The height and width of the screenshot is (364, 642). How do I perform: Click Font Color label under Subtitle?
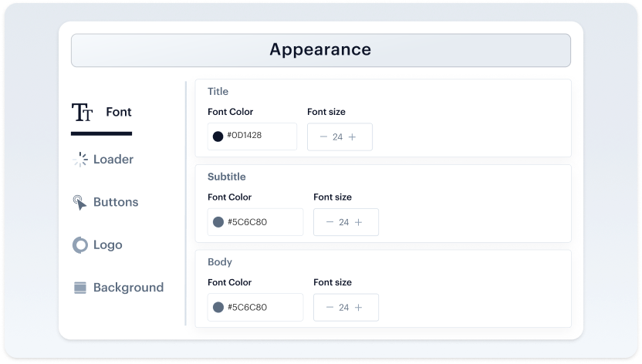(230, 197)
